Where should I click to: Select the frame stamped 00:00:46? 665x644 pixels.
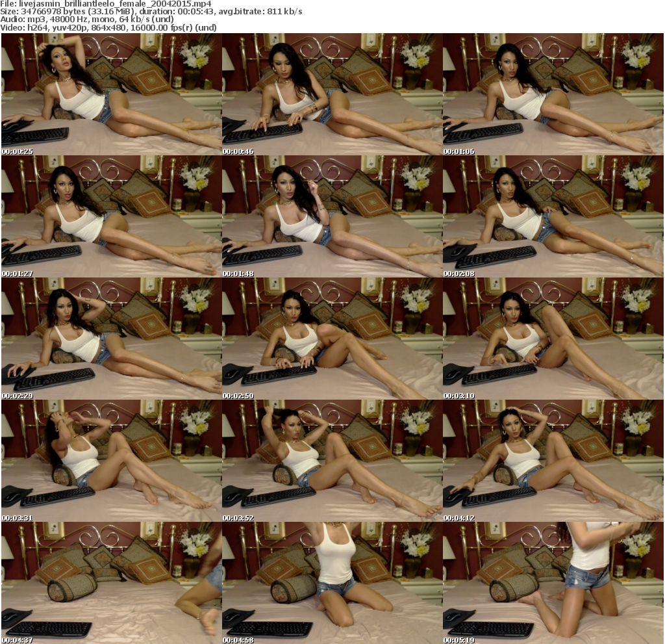tap(332, 94)
